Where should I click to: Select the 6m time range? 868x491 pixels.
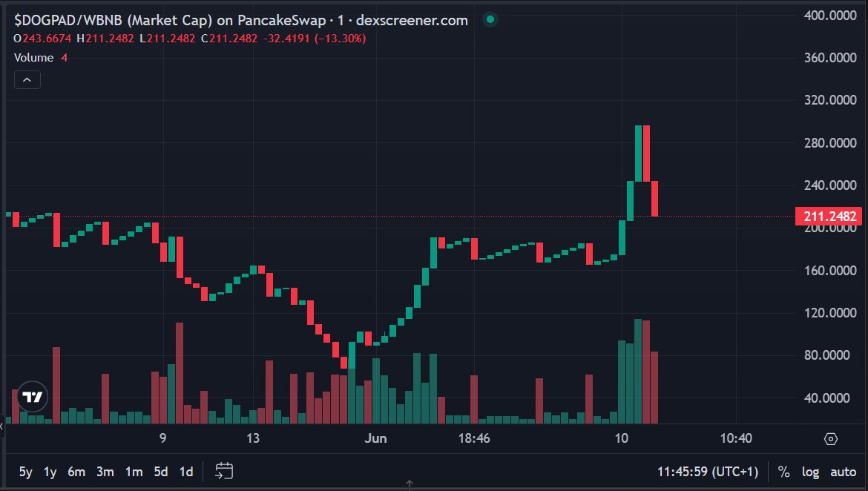click(76, 472)
